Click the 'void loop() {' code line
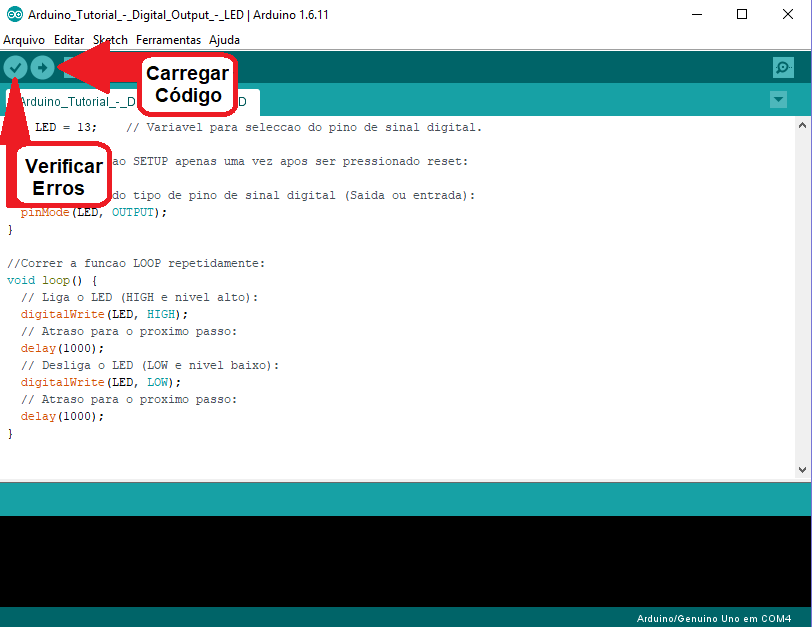 click(52, 281)
